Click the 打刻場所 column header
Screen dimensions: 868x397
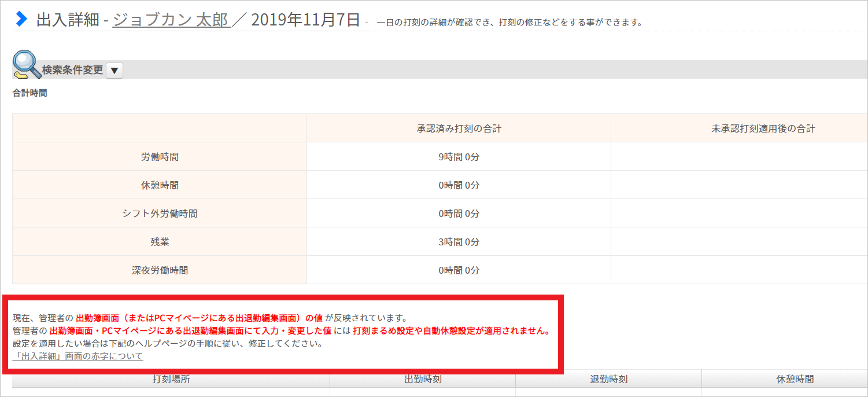[x=171, y=380]
